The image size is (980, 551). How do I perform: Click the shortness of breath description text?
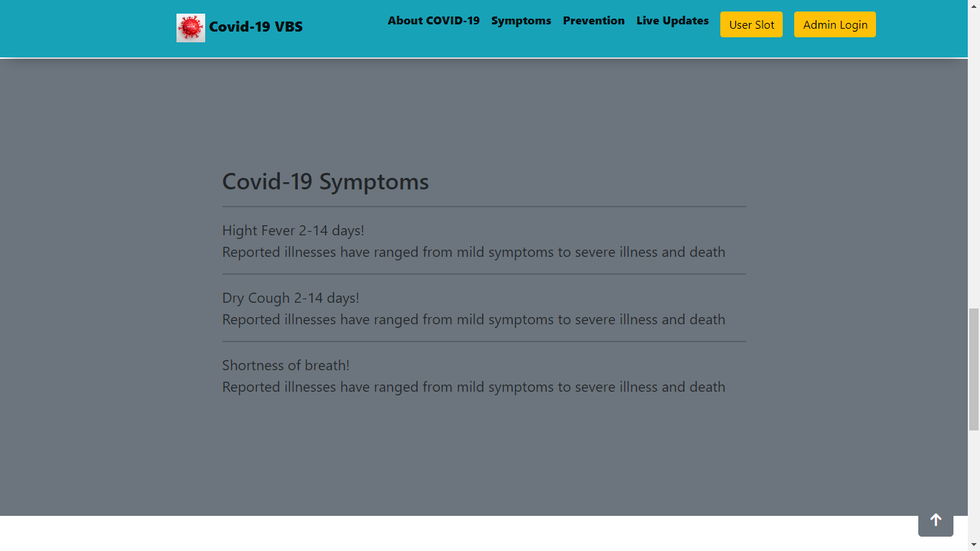473,387
